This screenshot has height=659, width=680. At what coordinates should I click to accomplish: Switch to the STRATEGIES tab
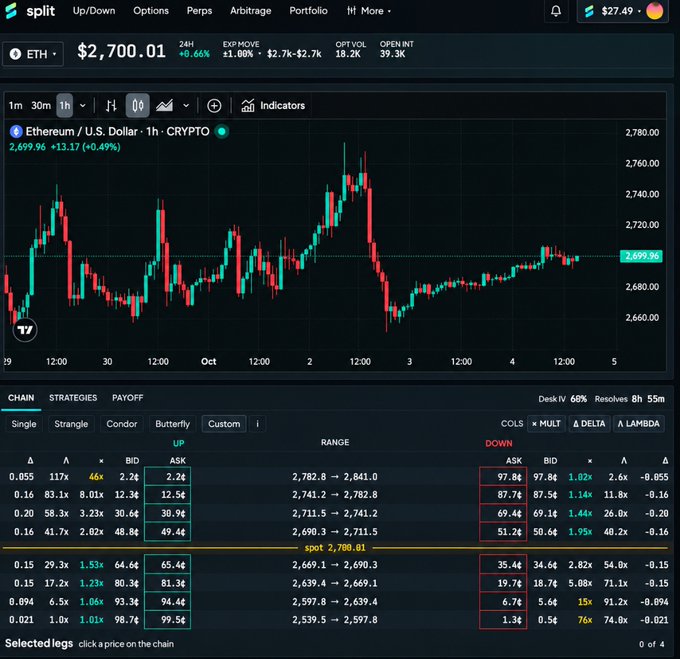pos(73,398)
